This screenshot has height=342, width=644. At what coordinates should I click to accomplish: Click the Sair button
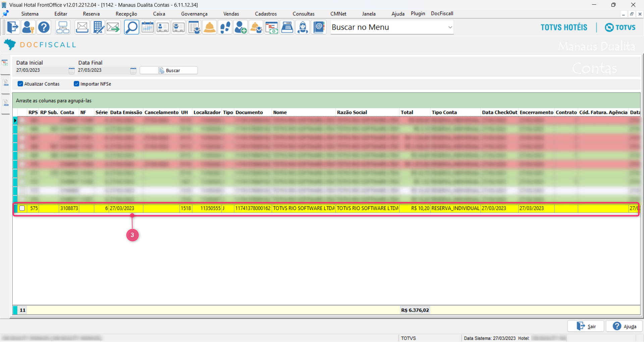(x=586, y=326)
